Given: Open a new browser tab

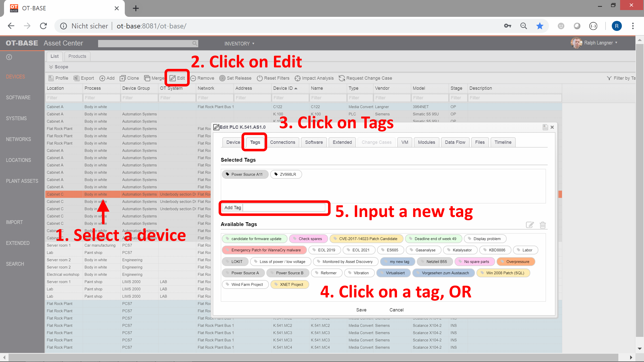Looking at the screenshot, I should (x=136, y=8).
